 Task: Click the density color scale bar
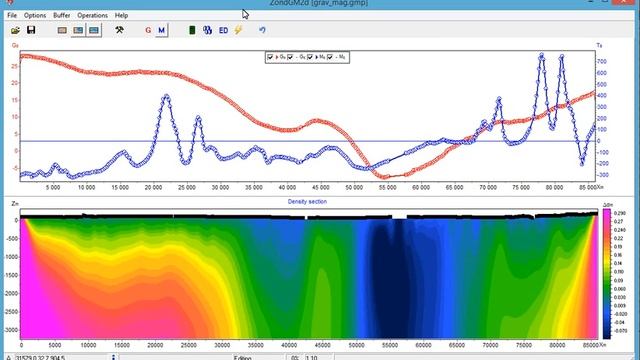[x=607, y=273]
